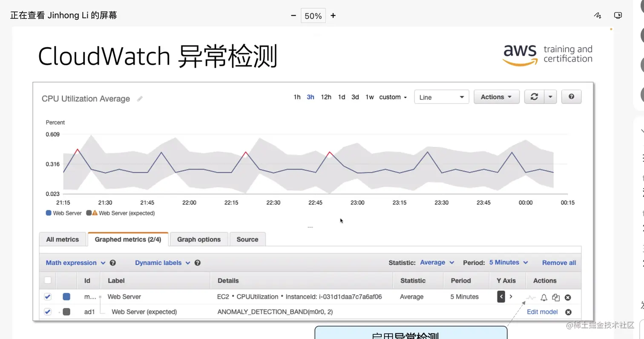The height and width of the screenshot is (339, 644).
Task: Open the graph help question mark button
Action: (x=571, y=97)
